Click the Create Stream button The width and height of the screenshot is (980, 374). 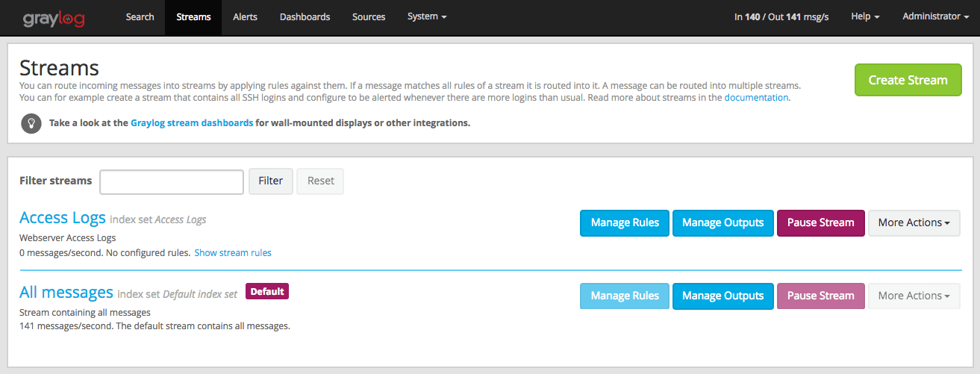pos(908,80)
